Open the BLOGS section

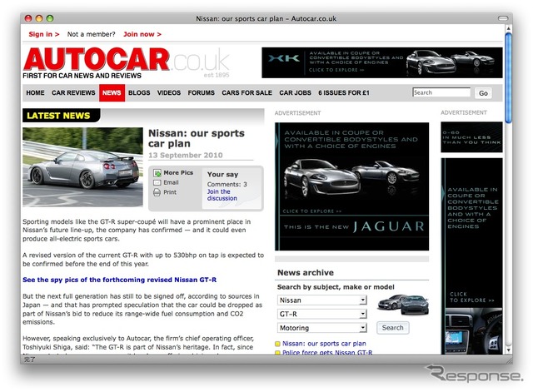[x=139, y=92]
